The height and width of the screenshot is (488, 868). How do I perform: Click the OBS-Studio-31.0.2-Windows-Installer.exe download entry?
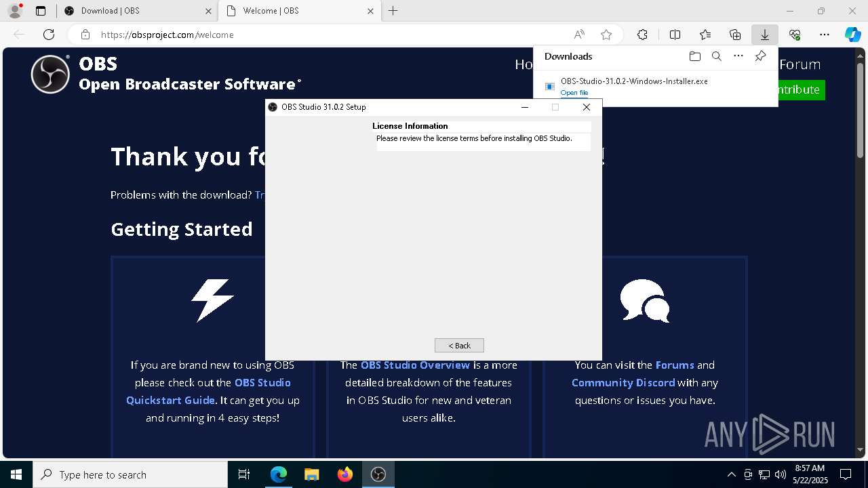[655, 86]
